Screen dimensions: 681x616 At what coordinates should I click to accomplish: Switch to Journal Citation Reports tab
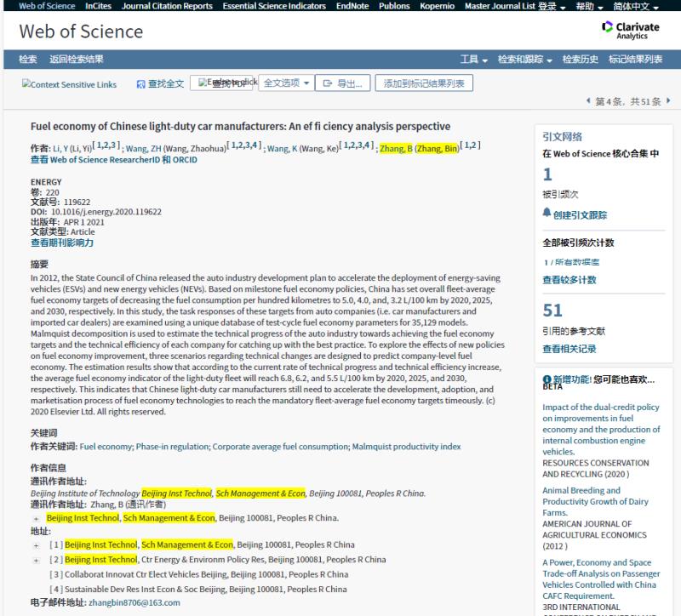(167, 6)
